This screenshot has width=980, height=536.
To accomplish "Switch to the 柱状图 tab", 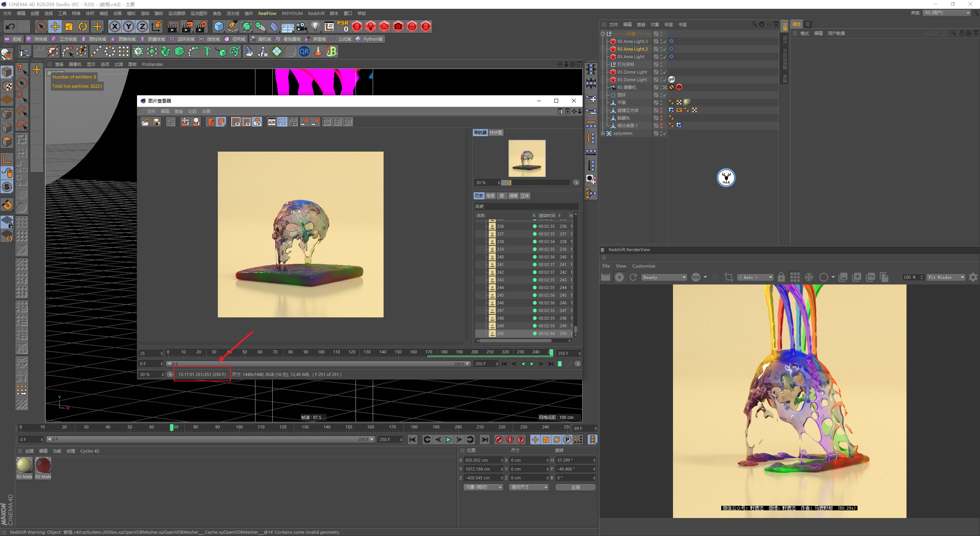I will click(x=496, y=132).
